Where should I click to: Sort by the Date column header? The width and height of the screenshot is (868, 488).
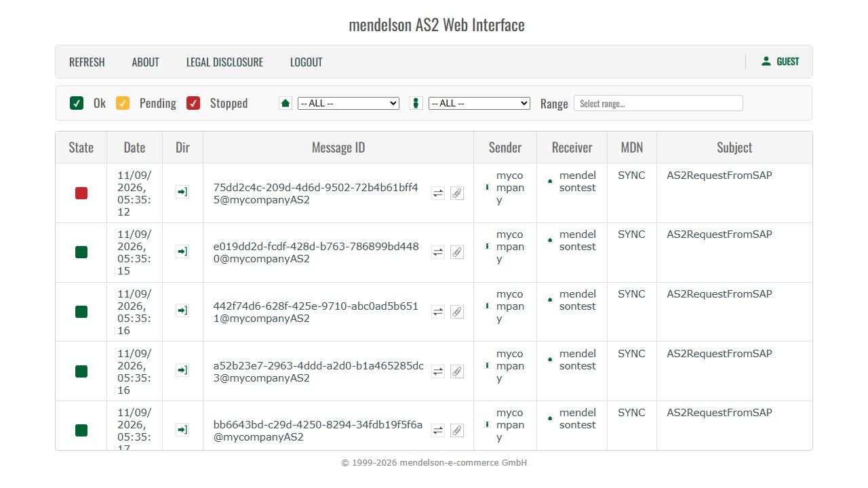134,147
